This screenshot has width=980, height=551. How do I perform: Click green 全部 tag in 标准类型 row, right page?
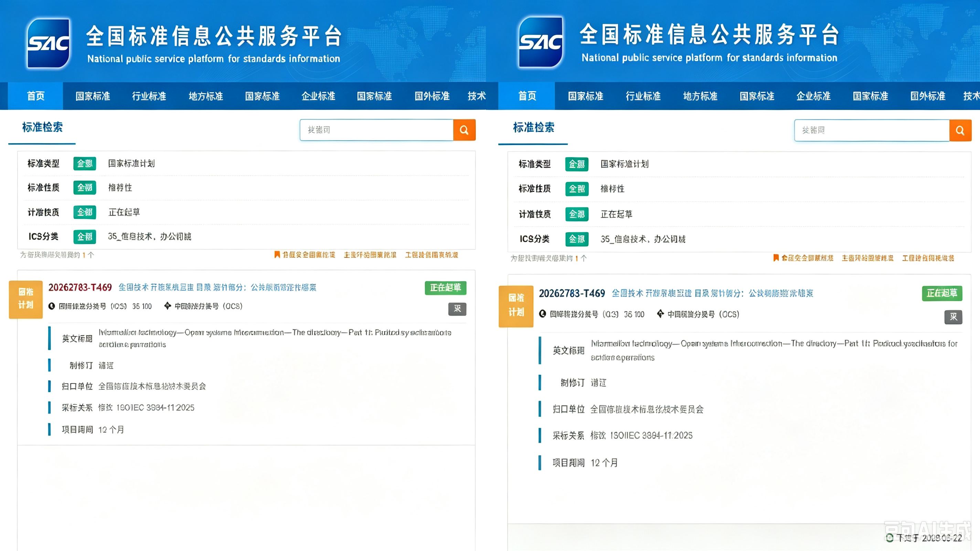(x=577, y=164)
